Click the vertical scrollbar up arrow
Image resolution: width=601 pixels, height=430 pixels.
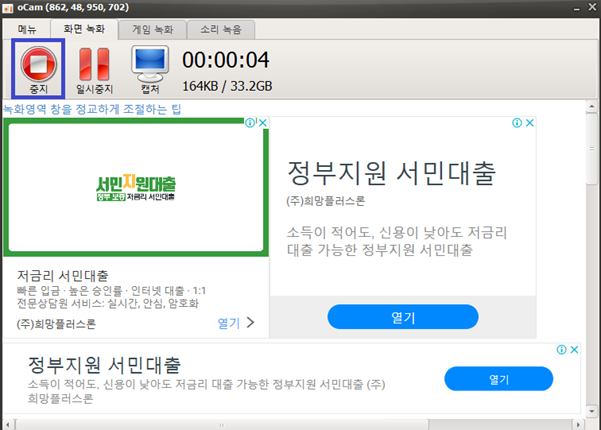coord(591,106)
